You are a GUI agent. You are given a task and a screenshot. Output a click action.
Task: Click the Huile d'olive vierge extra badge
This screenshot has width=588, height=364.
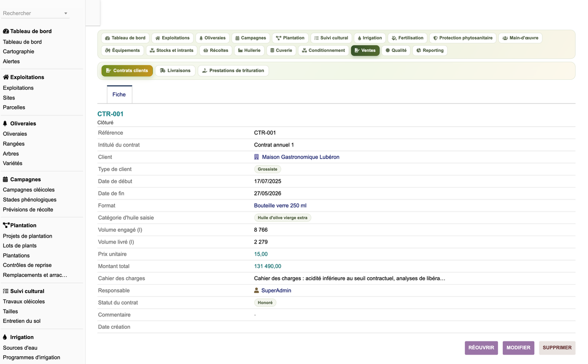283,218
